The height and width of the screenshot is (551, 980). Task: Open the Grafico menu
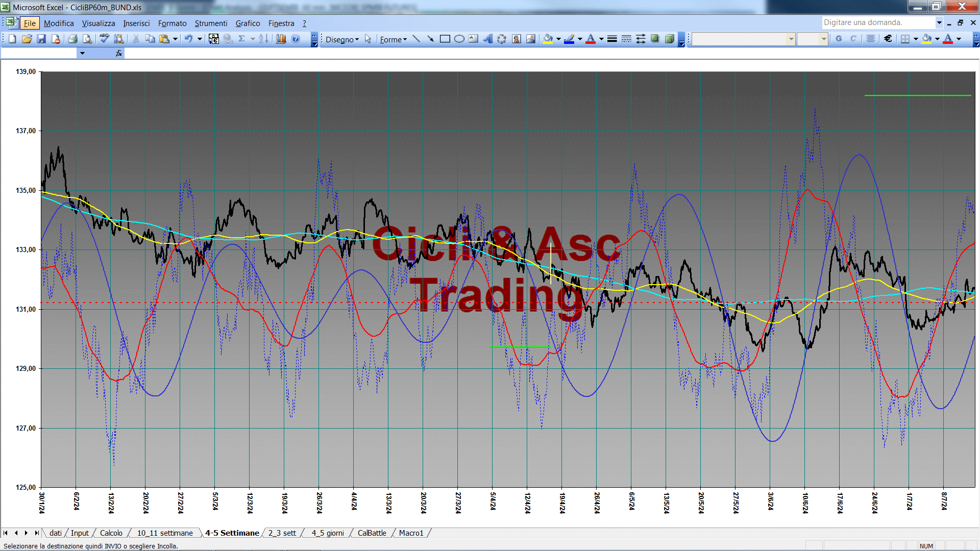(248, 23)
